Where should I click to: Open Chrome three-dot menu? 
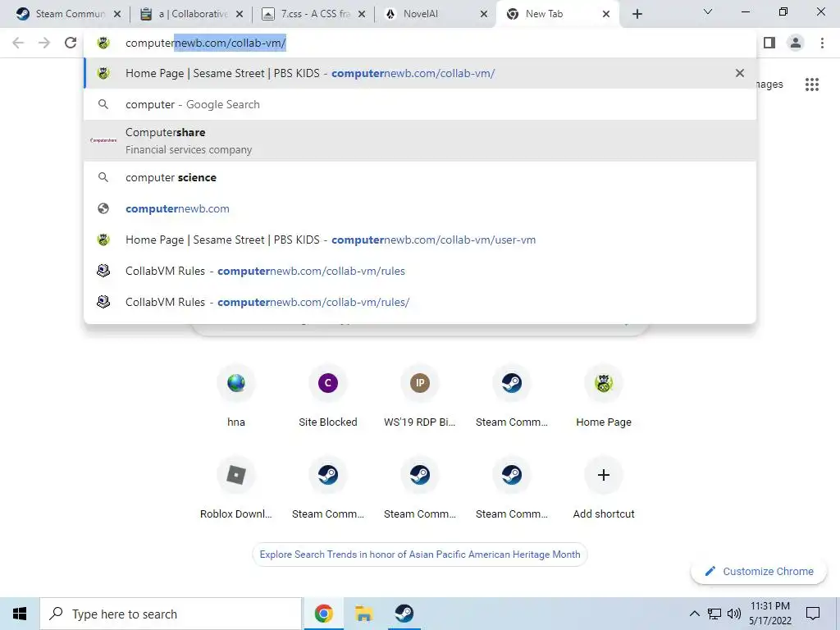[x=822, y=43]
